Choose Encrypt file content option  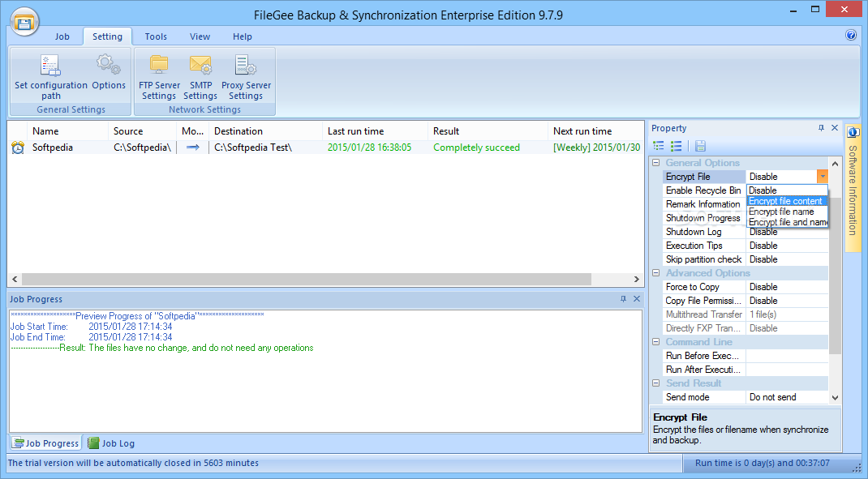(787, 201)
